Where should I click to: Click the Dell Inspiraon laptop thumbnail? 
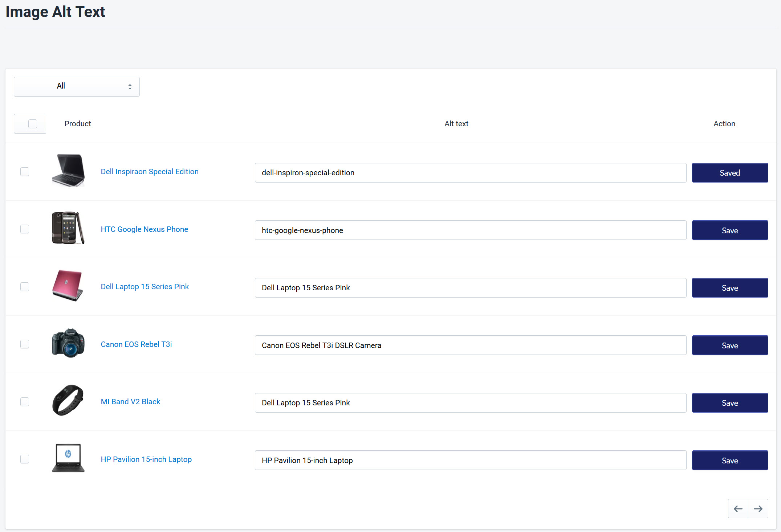68,170
